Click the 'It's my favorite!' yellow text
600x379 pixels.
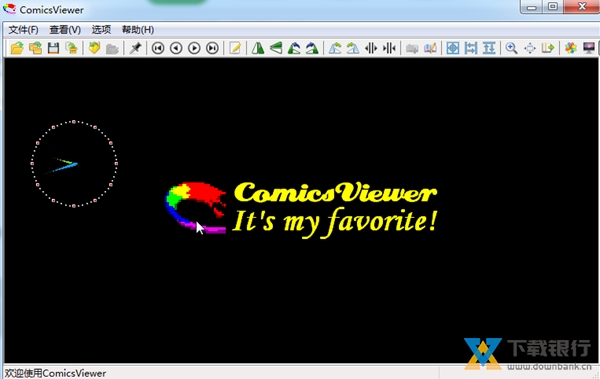pos(335,223)
